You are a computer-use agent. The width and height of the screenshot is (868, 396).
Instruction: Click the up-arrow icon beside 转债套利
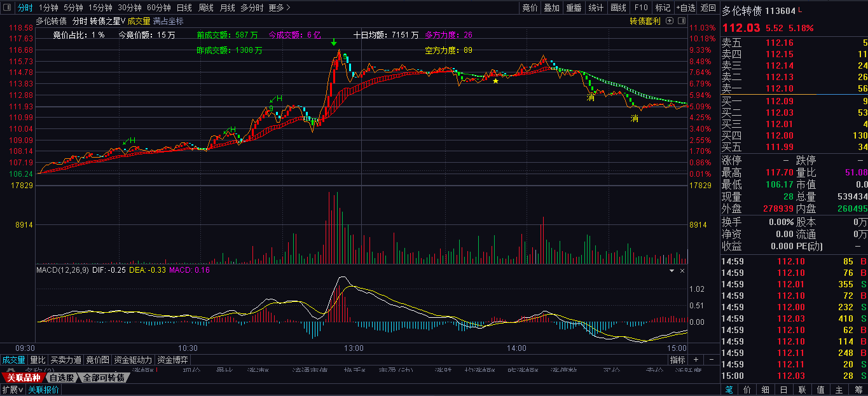[x=670, y=20]
